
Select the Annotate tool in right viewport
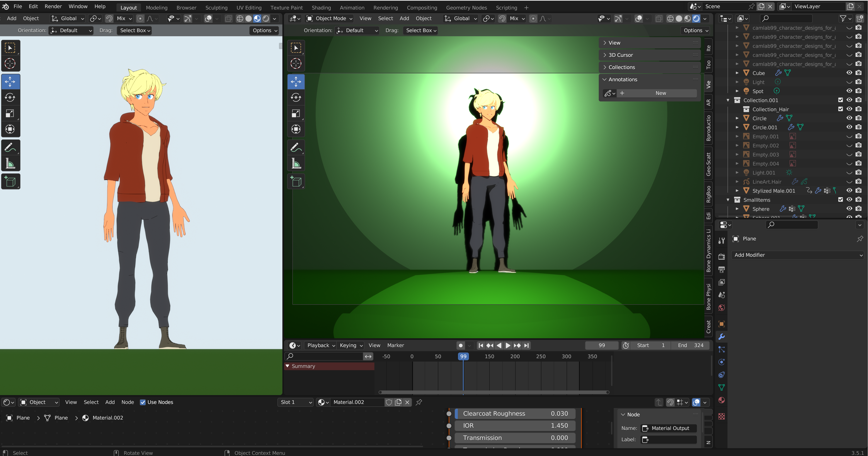click(296, 147)
